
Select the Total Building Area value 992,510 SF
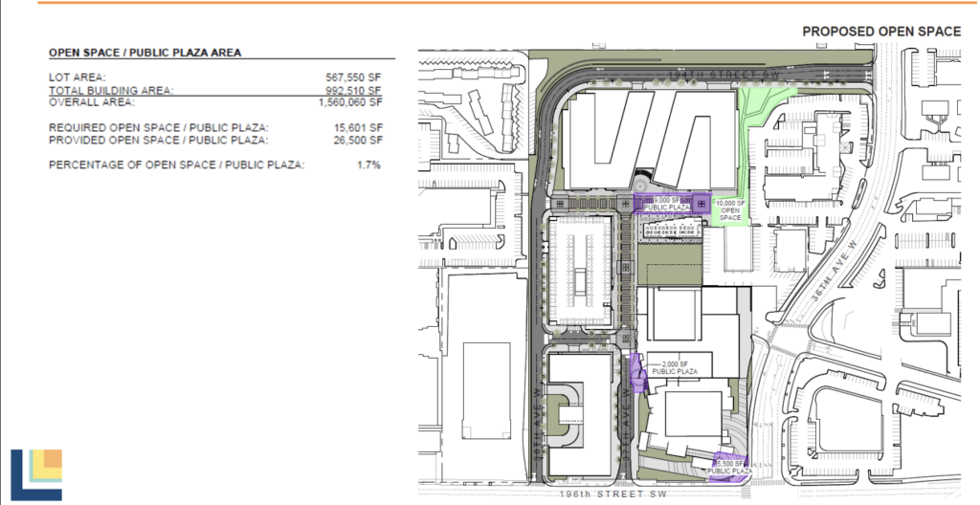tap(354, 89)
